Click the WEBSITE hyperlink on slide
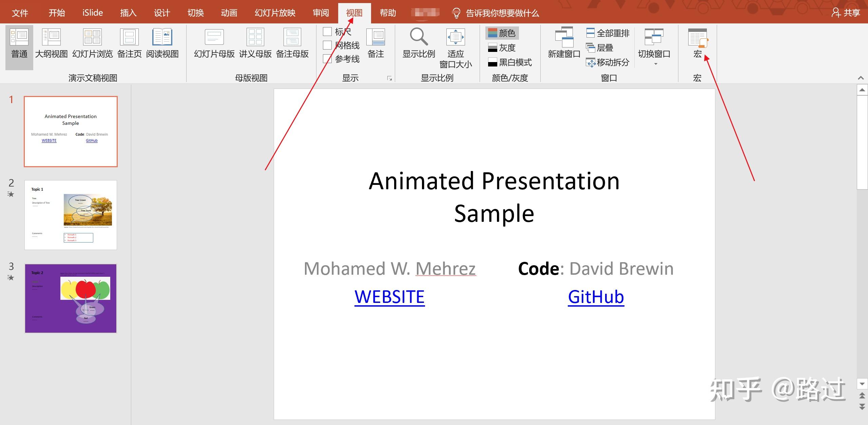 tap(389, 297)
